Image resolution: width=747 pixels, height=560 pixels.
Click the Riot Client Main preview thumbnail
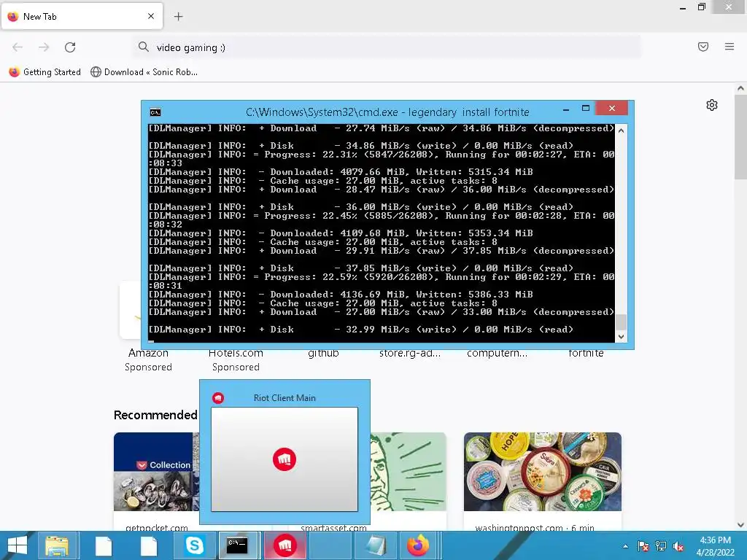(285, 459)
